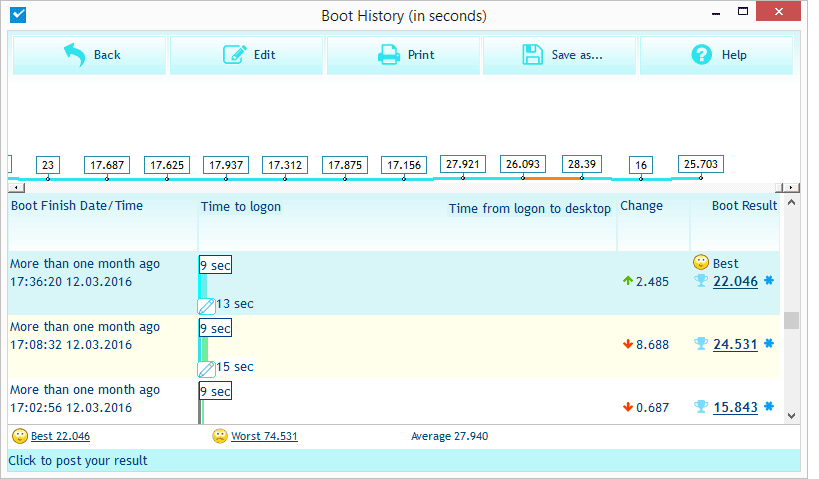The height and width of the screenshot is (479, 819).
Task: Click trophy icon beside 22.046 result
Action: (x=701, y=282)
